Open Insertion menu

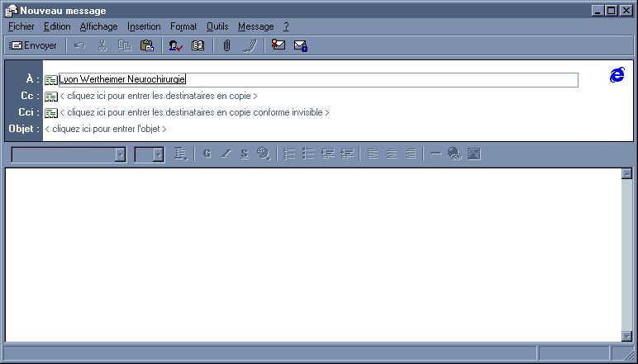click(144, 26)
